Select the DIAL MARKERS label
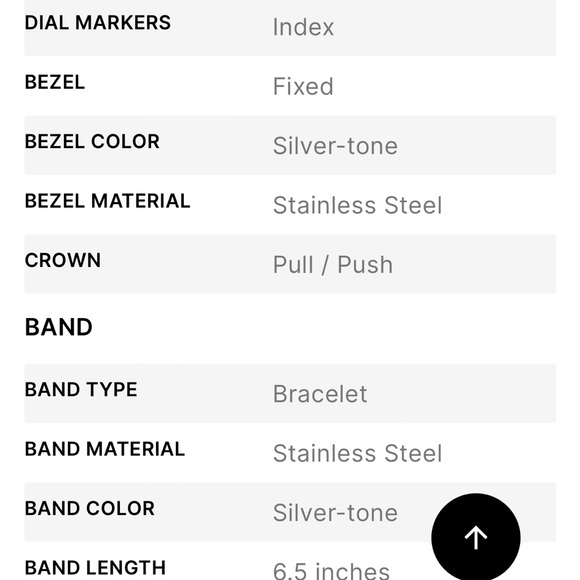580x580 pixels. pyautogui.click(x=98, y=23)
